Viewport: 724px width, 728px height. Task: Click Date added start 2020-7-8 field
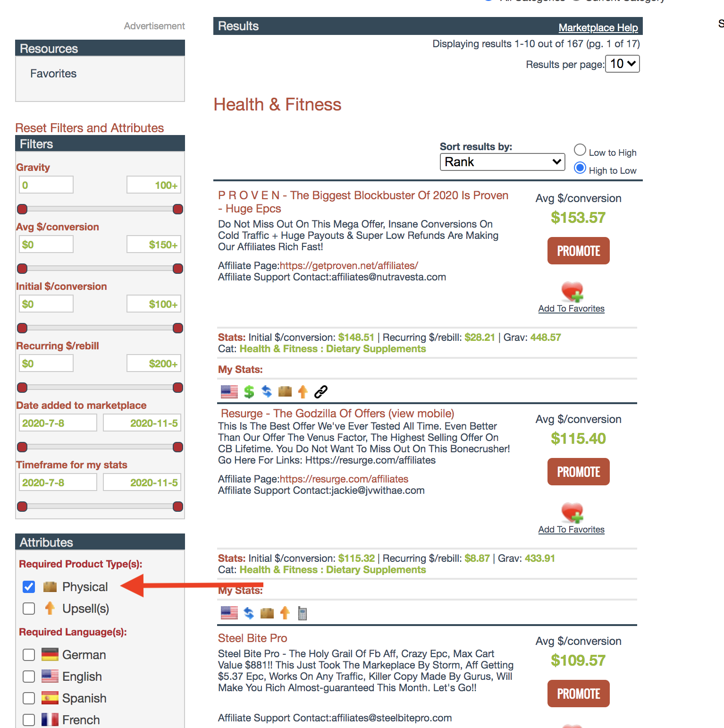58,423
